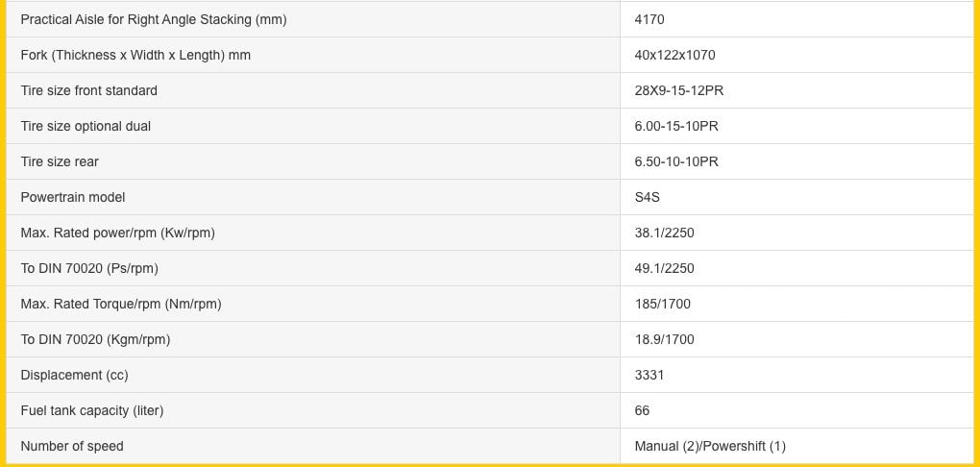The image size is (980, 467).
Task: Click the 18.9/1700 Kgm/rpm value
Action: [x=664, y=339]
